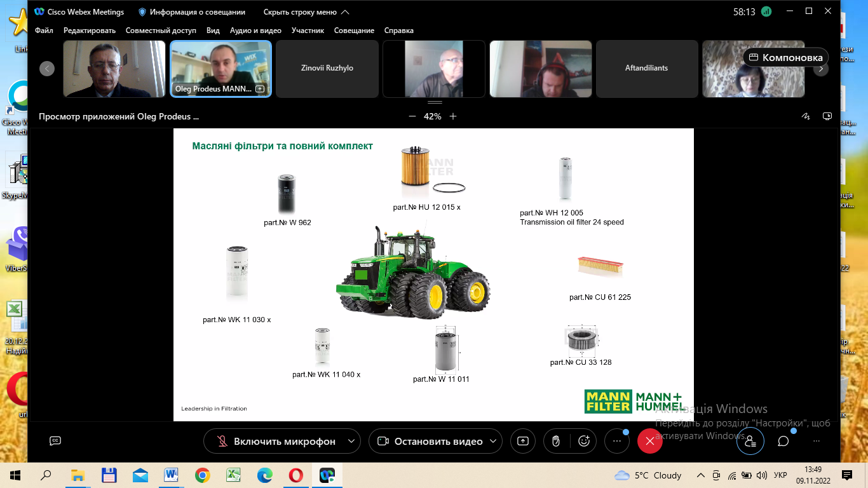The image size is (868, 488).
Task: Open network settings tray icon
Action: (x=731, y=475)
